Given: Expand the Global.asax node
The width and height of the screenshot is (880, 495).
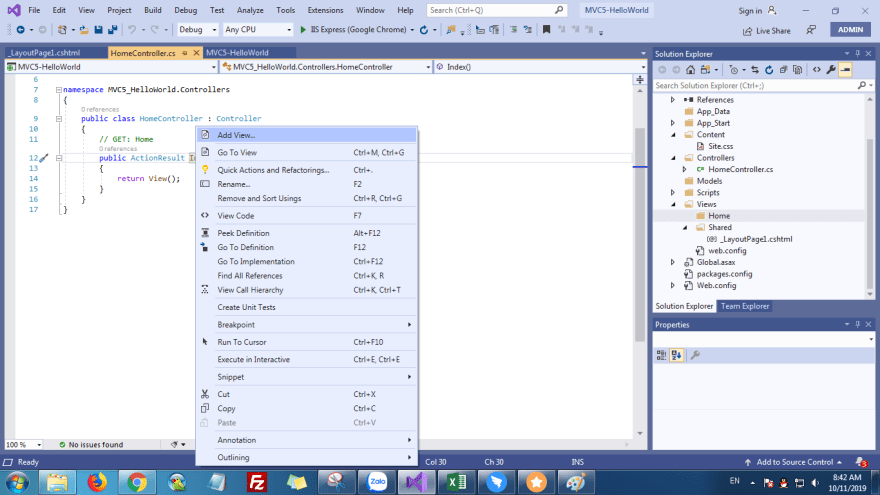Looking at the screenshot, I should pos(673,262).
